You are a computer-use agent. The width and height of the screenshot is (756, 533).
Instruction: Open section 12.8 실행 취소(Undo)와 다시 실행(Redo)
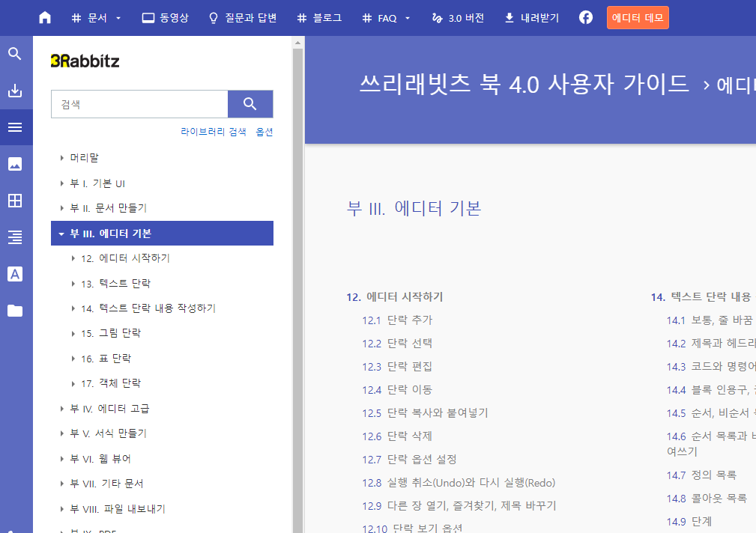tap(459, 482)
